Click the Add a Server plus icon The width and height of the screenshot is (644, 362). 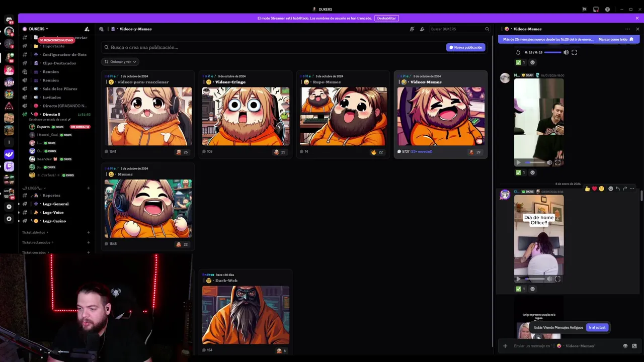pyautogui.click(x=9, y=207)
